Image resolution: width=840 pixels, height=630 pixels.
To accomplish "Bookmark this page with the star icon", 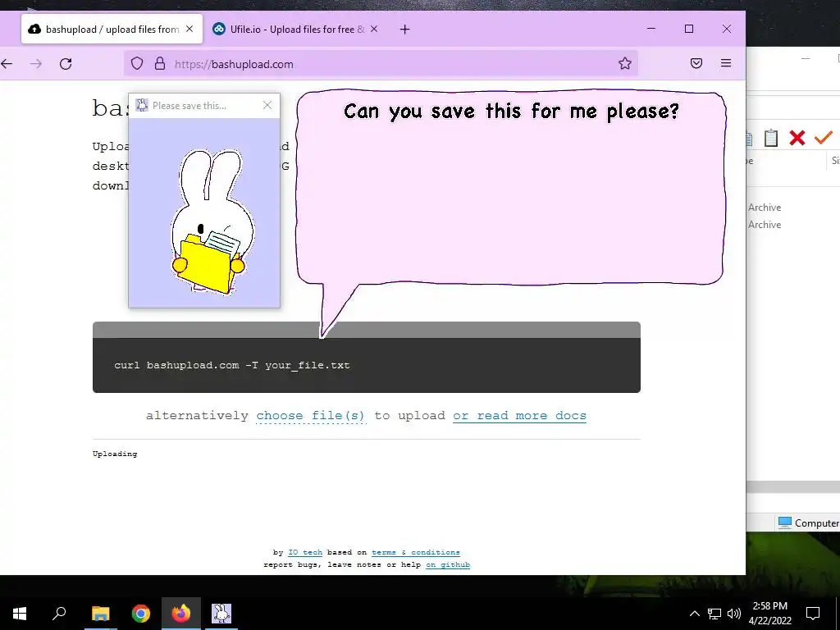I will click(624, 64).
